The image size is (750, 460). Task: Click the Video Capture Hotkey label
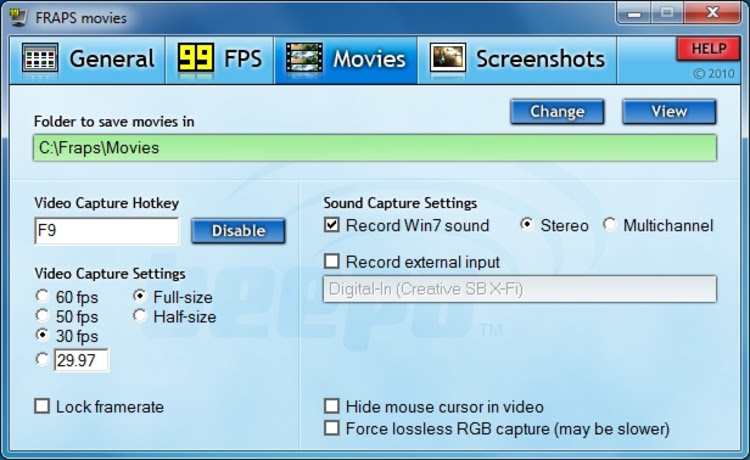tap(107, 203)
